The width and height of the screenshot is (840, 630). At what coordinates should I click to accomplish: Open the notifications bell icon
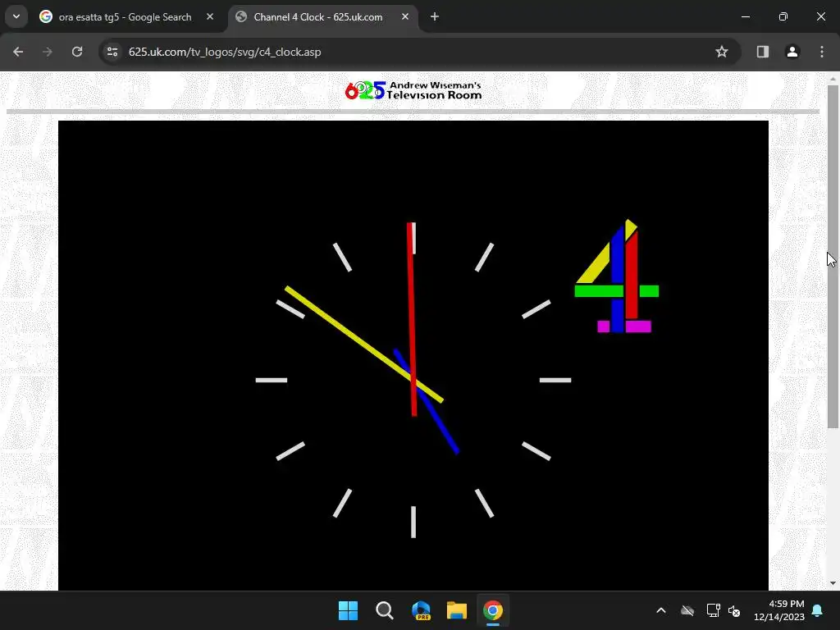tap(818, 610)
